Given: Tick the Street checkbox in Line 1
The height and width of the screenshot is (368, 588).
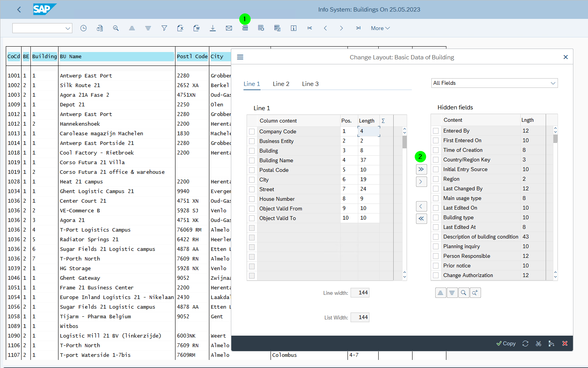Looking at the screenshot, I should click(252, 189).
